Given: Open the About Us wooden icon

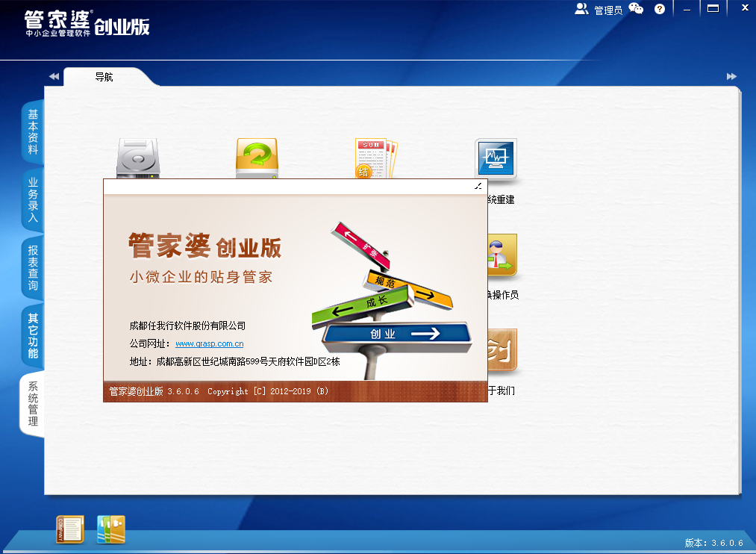Looking at the screenshot, I should (502, 349).
